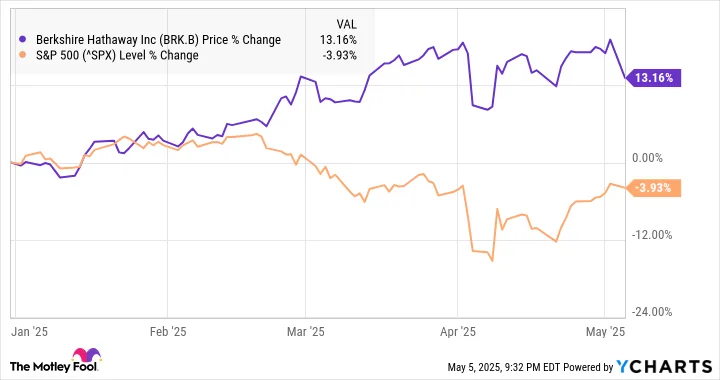Image resolution: width=720 pixels, height=380 pixels.
Task: Click The Motley Fool text logo
Action: click(54, 366)
